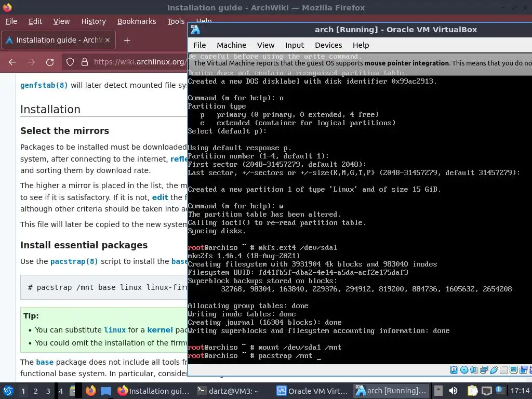The width and height of the screenshot is (532, 399).
Task: Open the Firefox Tools menu
Action: pyautogui.click(x=176, y=21)
